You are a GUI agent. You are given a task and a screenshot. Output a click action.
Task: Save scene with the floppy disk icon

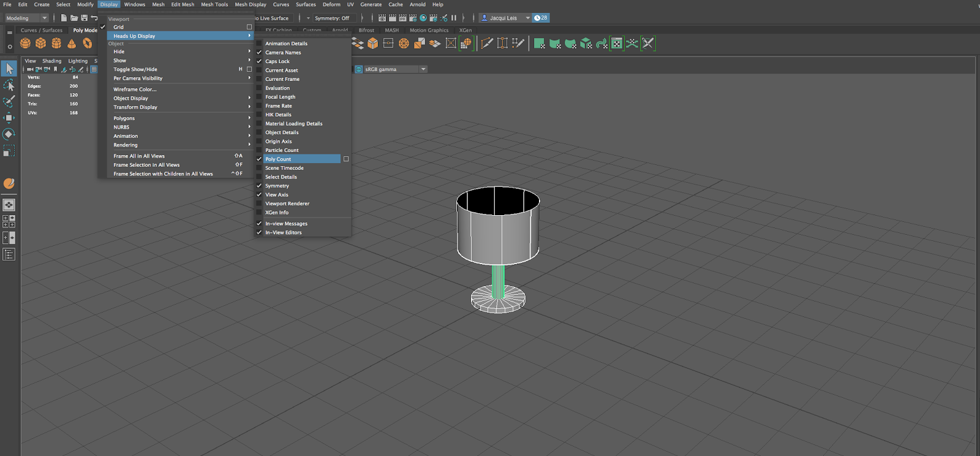point(84,18)
